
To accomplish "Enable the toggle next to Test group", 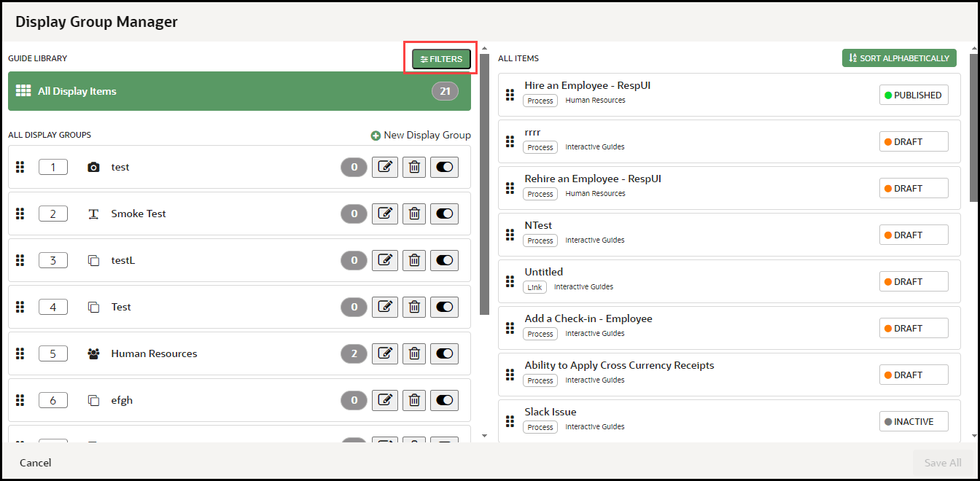I will pyautogui.click(x=444, y=307).
